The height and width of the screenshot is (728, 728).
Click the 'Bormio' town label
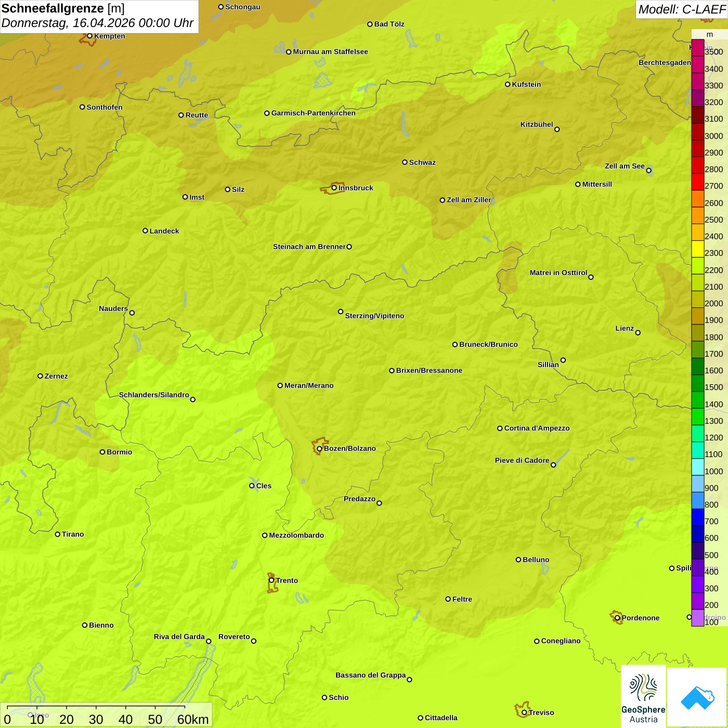click(x=119, y=452)
